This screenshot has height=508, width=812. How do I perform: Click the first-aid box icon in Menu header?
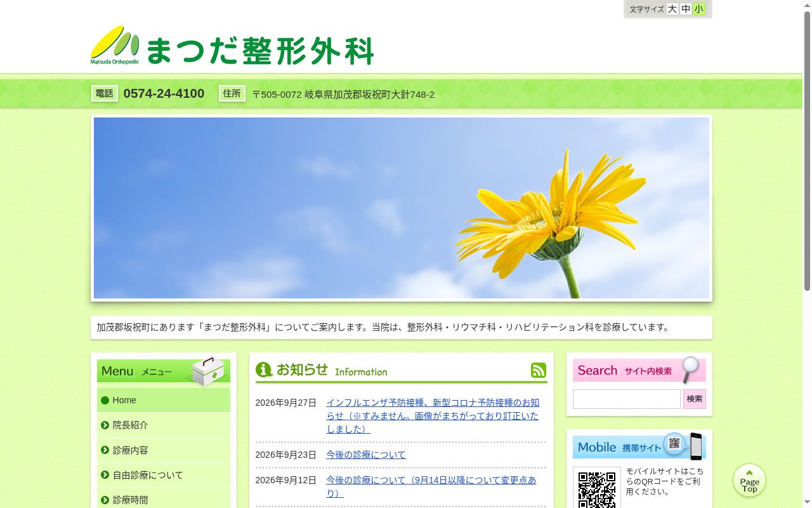tap(208, 371)
